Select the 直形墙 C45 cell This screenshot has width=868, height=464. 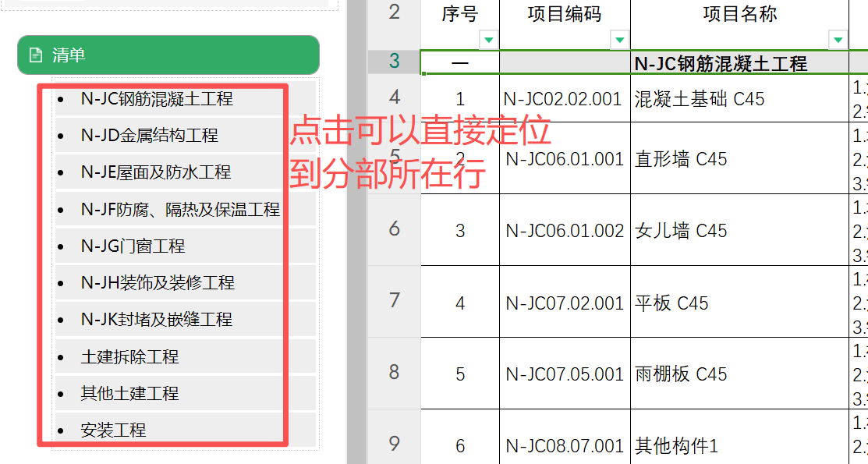pos(681,159)
